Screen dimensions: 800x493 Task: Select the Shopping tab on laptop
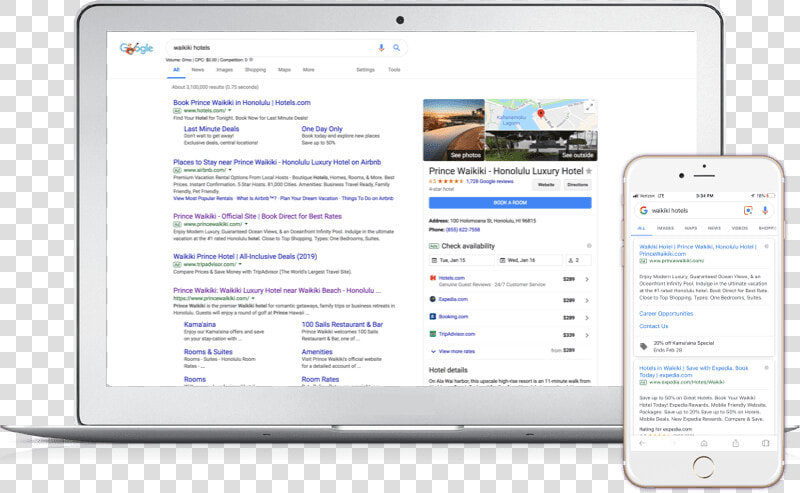coord(255,70)
